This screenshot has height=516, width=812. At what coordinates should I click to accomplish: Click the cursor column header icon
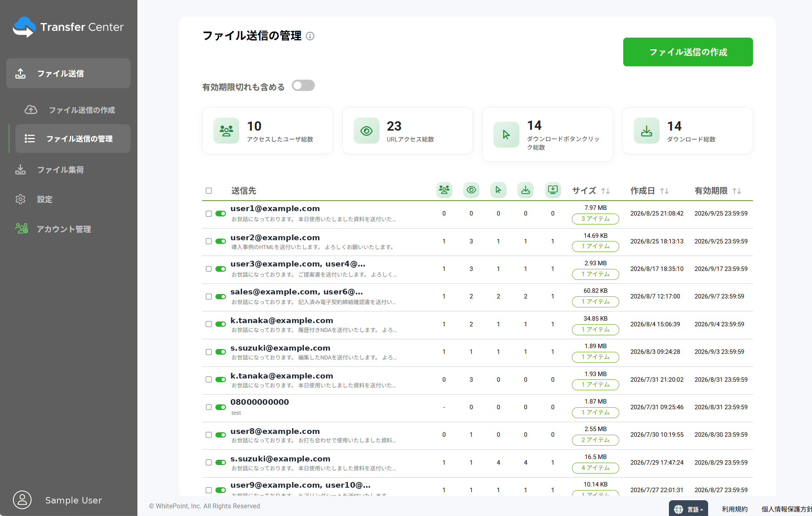pos(498,190)
